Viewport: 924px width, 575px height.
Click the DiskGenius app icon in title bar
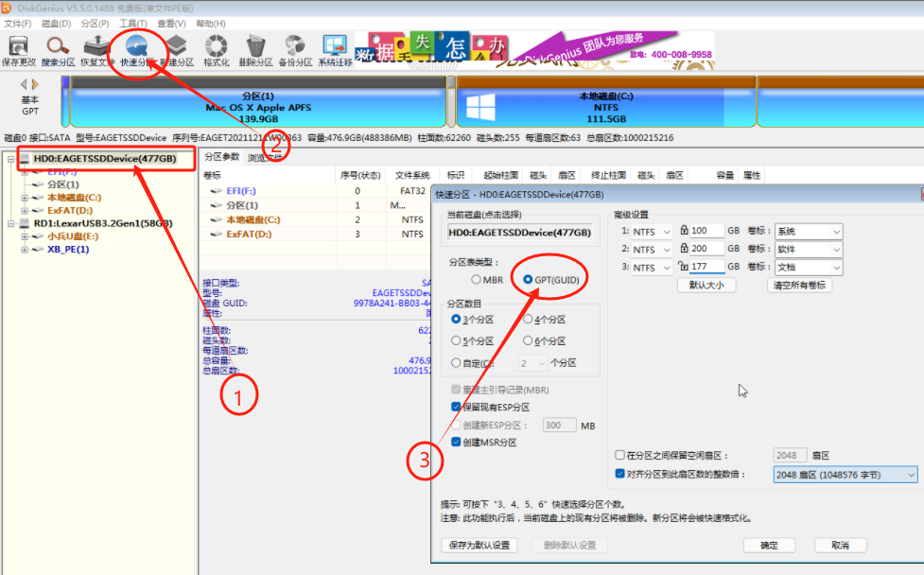point(7,8)
